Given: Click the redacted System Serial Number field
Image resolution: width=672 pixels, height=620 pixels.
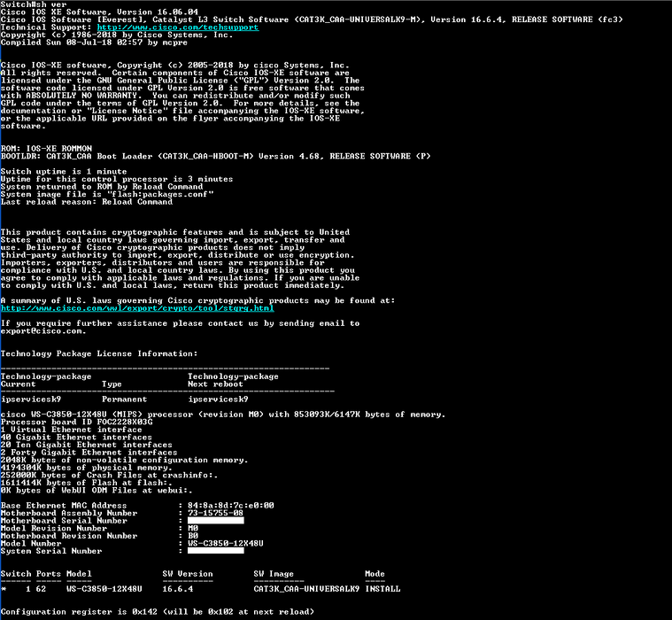Looking at the screenshot, I should 216,551.
